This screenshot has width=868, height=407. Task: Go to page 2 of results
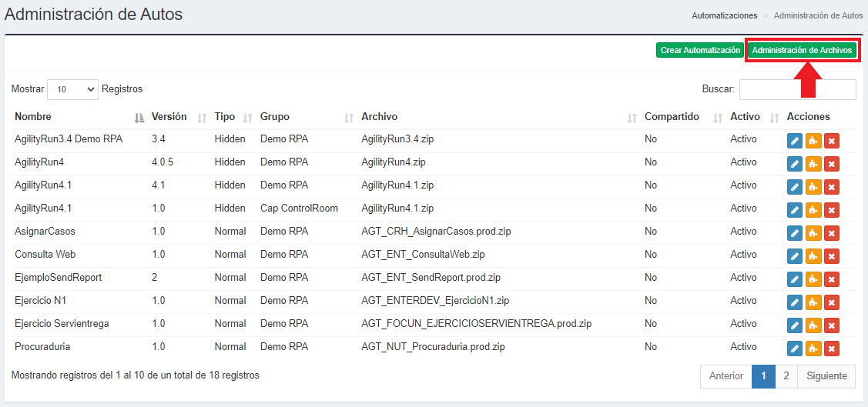coord(786,376)
